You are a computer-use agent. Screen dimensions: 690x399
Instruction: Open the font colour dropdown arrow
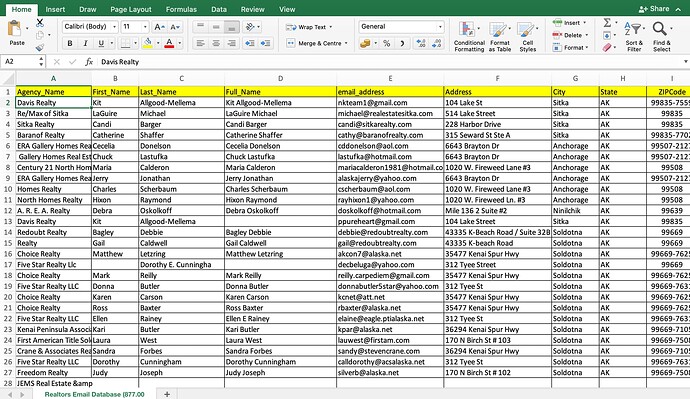[180, 43]
